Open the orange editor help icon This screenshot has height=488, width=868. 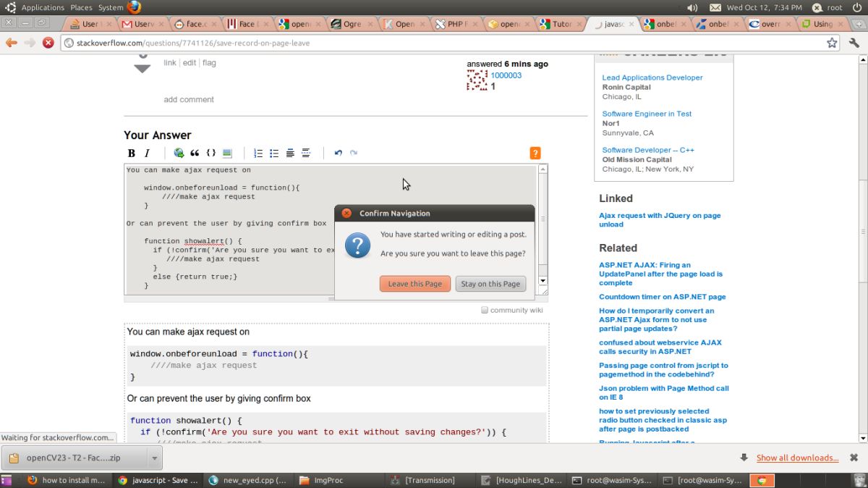535,153
